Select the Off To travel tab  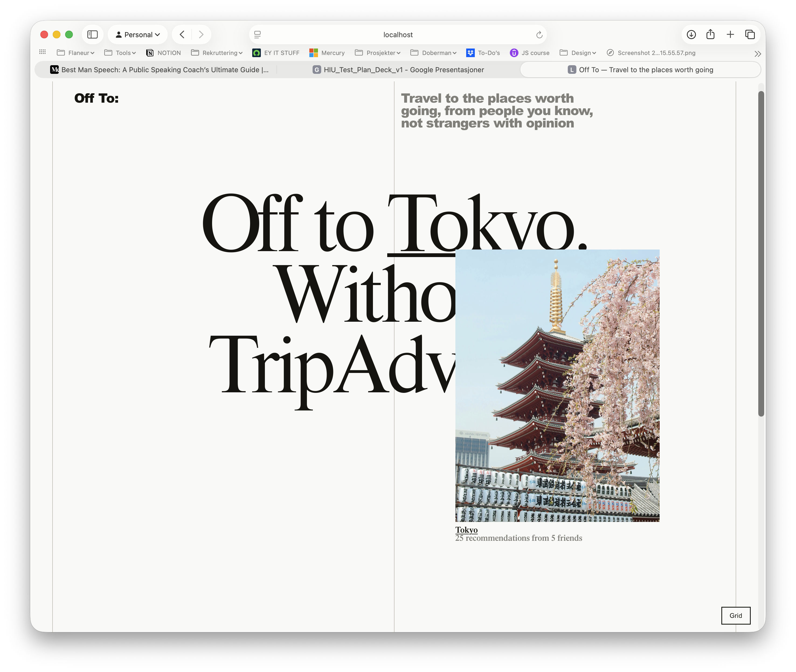(641, 70)
